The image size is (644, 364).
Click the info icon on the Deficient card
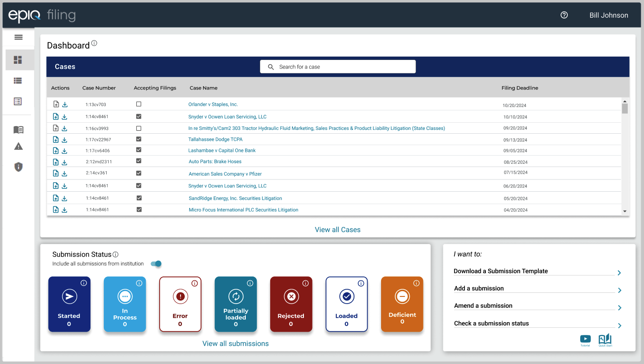point(416,283)
